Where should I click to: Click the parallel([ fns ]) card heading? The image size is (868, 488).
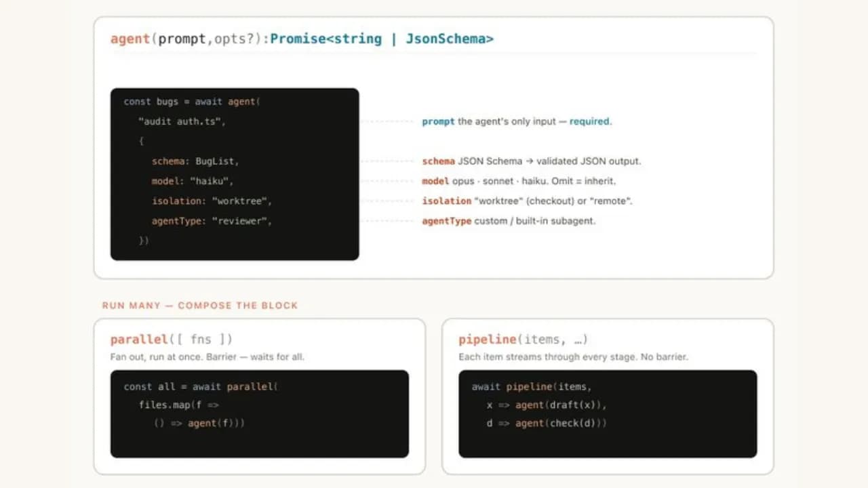point(172,340)
